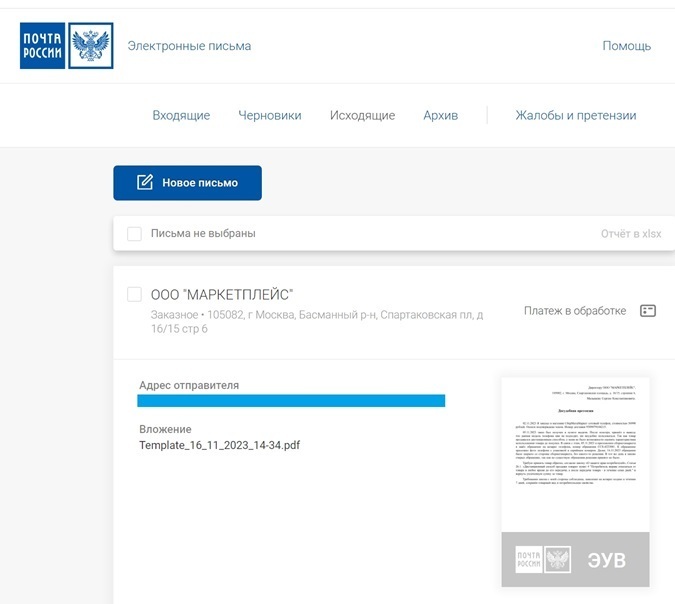Click the ООО "МАРКЕТПЛЕЙС" recipient title
675x604 pixels.
pos(222,295)
